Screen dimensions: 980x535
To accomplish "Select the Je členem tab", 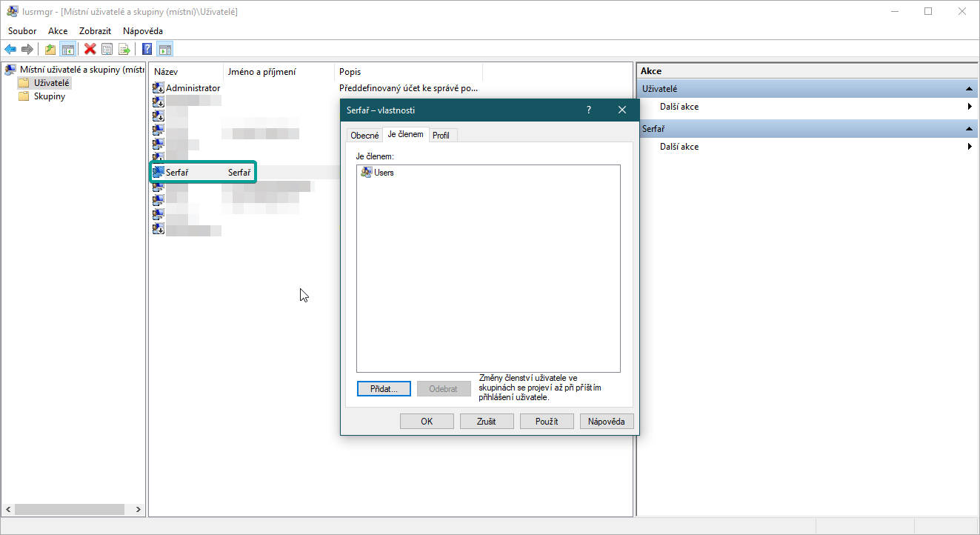I will click(x=406, y=134).
